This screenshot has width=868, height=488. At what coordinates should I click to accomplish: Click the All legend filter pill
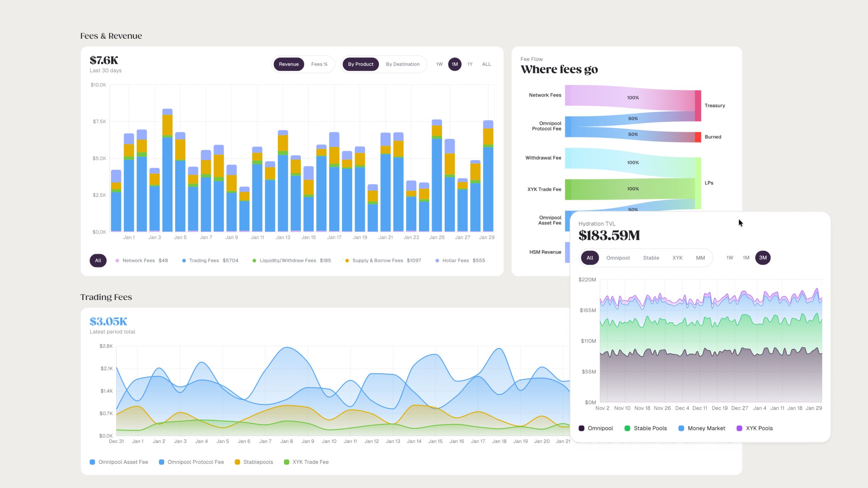click(98, 260)
